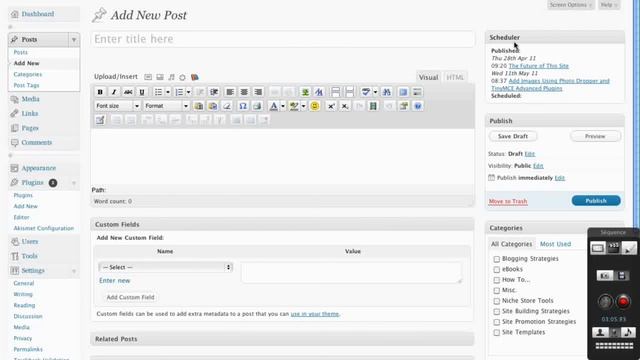
Task: Add audio via Upload/Insert
Action: tap(171, 77)
